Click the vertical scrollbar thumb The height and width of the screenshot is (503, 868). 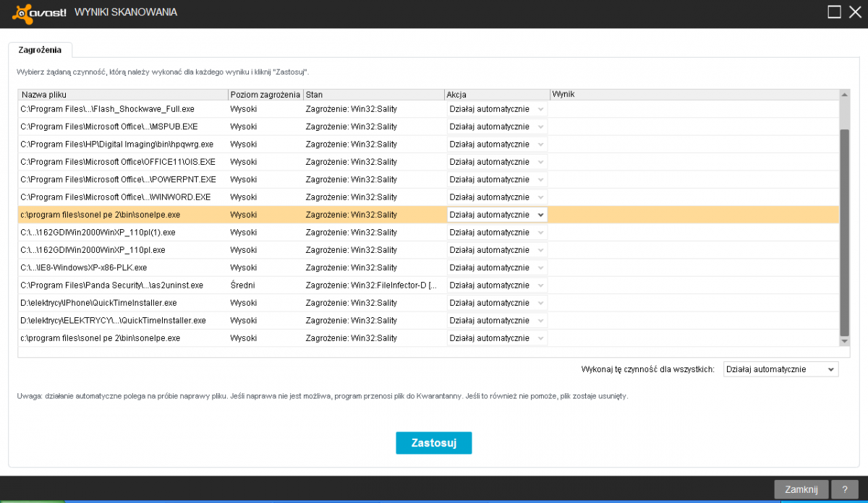pyautogui.click(x=844, y=233)
